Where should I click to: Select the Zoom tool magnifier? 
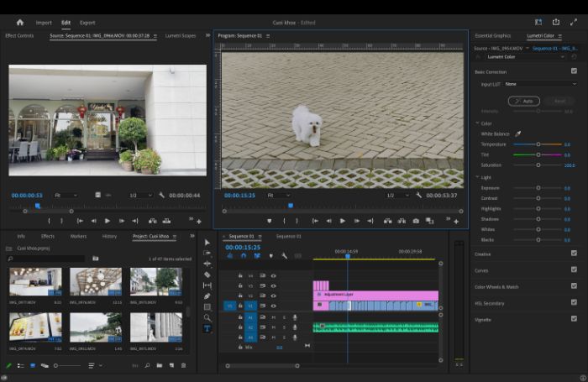[207, 318]
